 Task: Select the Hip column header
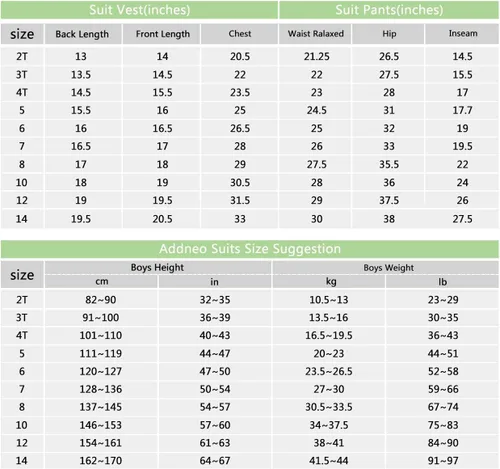point(389,34)
